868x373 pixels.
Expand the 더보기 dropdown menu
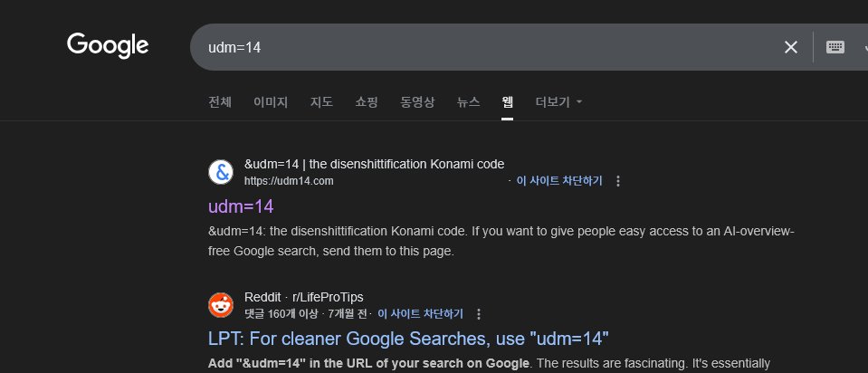tap(558, 102)
